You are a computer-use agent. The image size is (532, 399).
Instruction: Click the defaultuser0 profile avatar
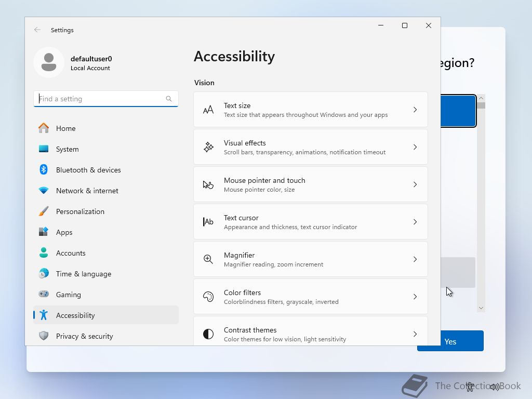pos(49,62)
